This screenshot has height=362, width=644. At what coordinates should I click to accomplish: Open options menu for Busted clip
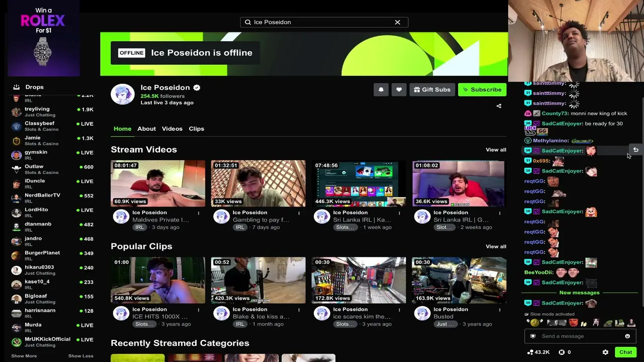click(x=500, y=310)
